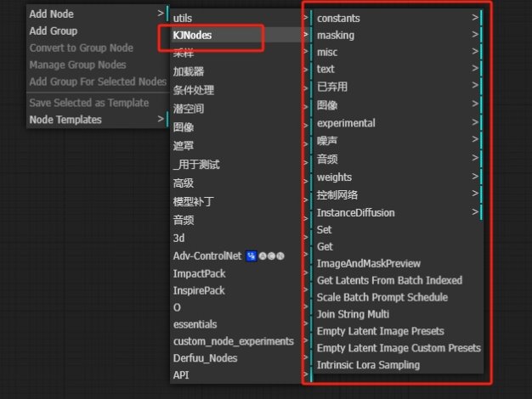
Task: Open the Derfuu_Nodes category
Action: click(241, 358)
